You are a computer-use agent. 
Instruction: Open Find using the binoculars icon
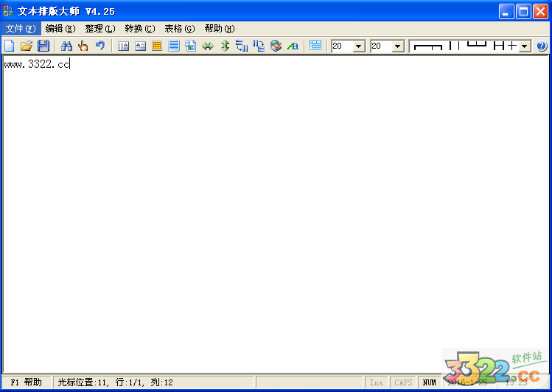[66, 46]
